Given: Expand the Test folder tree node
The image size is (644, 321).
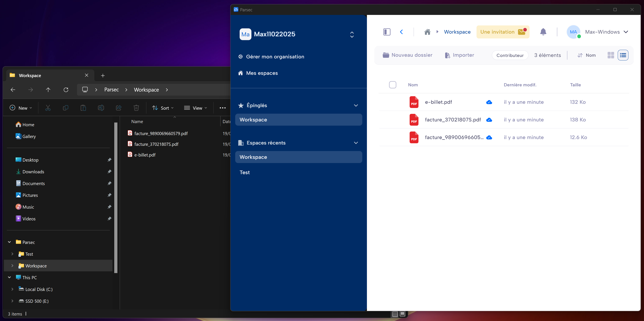Looking at the screenshot, I should pyautogui.click(x=12, y=254).
